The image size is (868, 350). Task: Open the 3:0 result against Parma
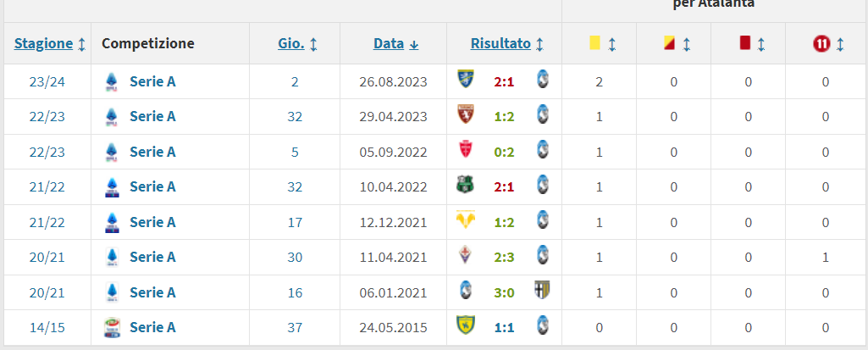(505, 292)
